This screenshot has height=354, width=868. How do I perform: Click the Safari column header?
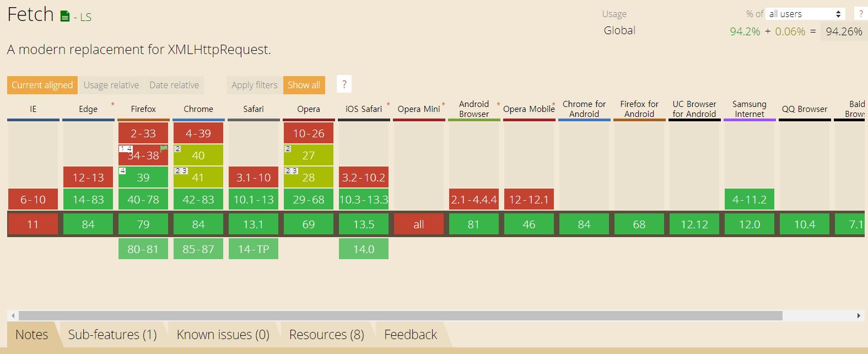[254, 109]
